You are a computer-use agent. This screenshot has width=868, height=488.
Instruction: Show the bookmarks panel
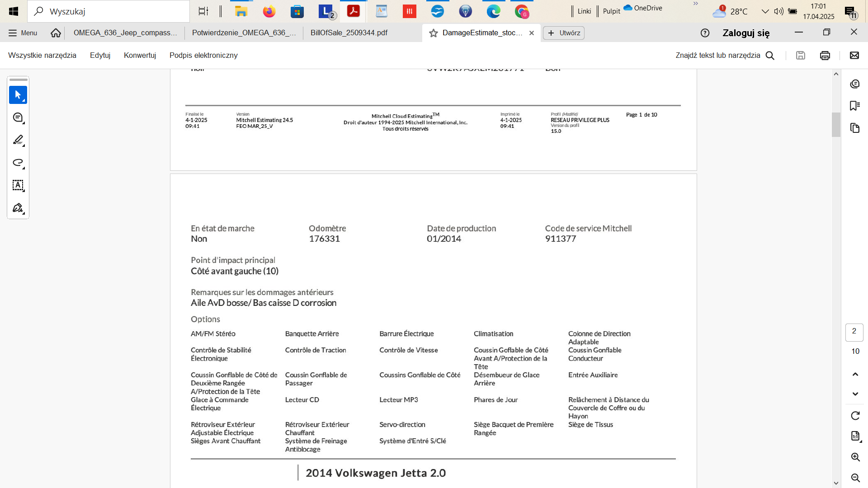[x=854, y=106]
